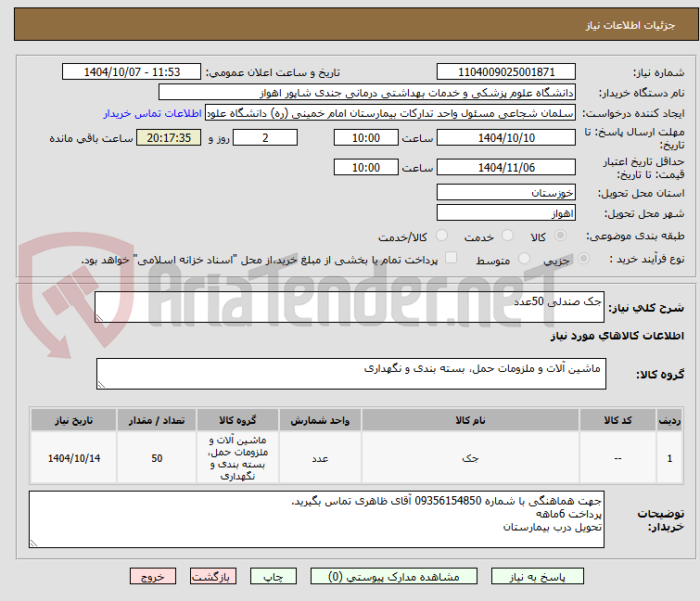Click the quantity cell showing 50
This screenshot has height=601, width=700.
tap(157, 458)
